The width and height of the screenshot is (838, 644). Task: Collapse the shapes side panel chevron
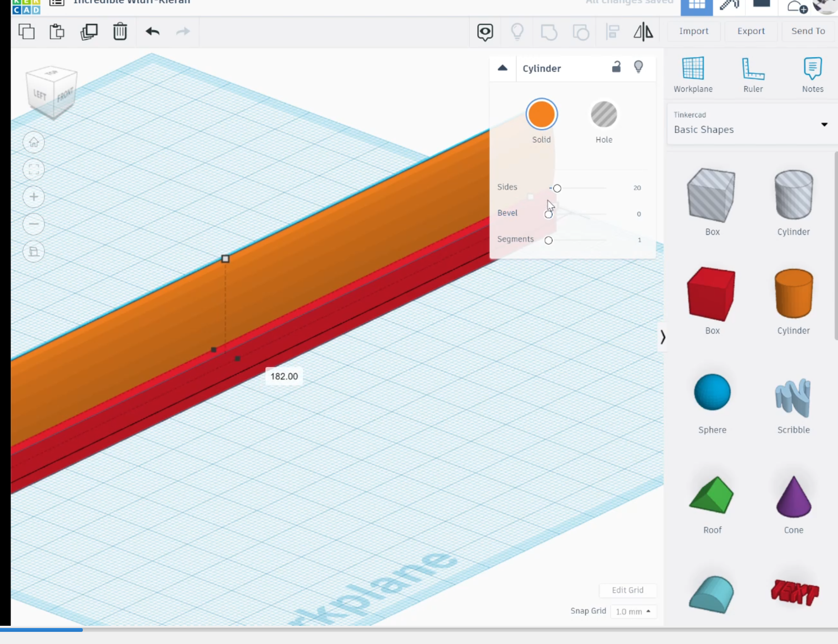(663, 337)
